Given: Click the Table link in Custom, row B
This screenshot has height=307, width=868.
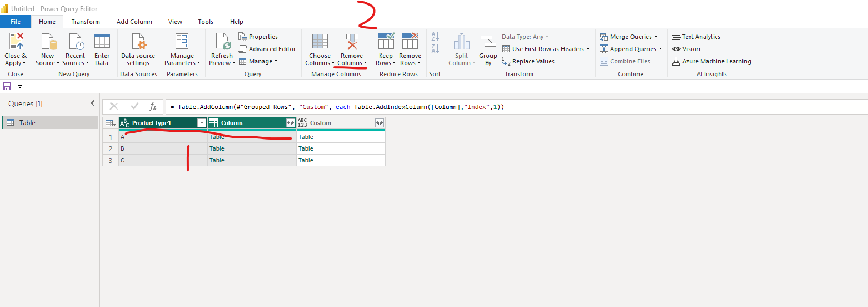Looking at the screenshot, I should pyautogui.click(x=306, y=148).
